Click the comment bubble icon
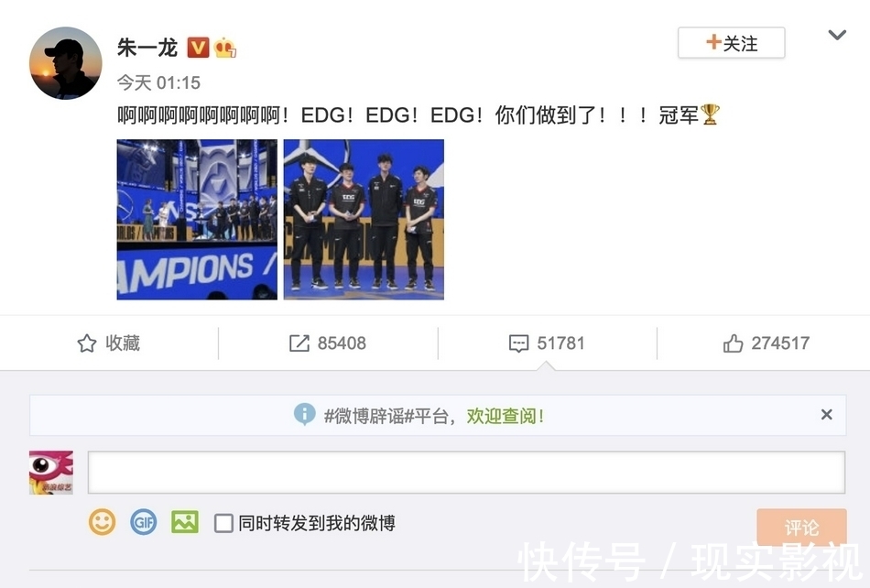The width and height of the screenshot is (870, 588). click(518, 343)
